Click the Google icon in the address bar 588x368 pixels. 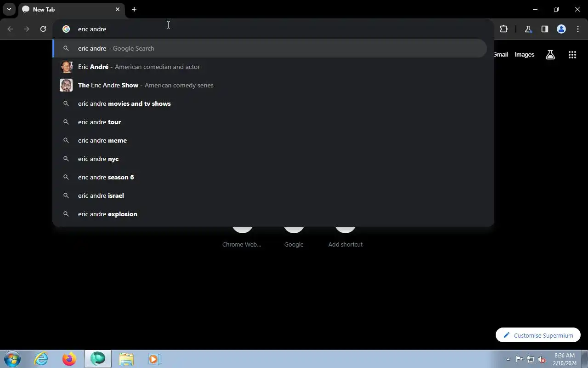point(66,29)
